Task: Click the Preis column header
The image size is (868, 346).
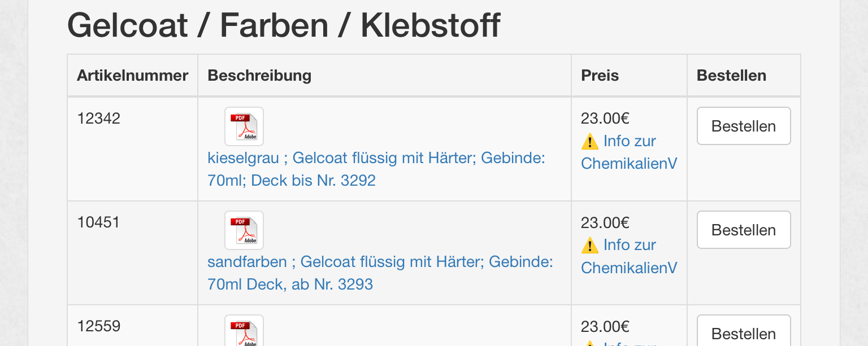Action: (x=600, y=76)
